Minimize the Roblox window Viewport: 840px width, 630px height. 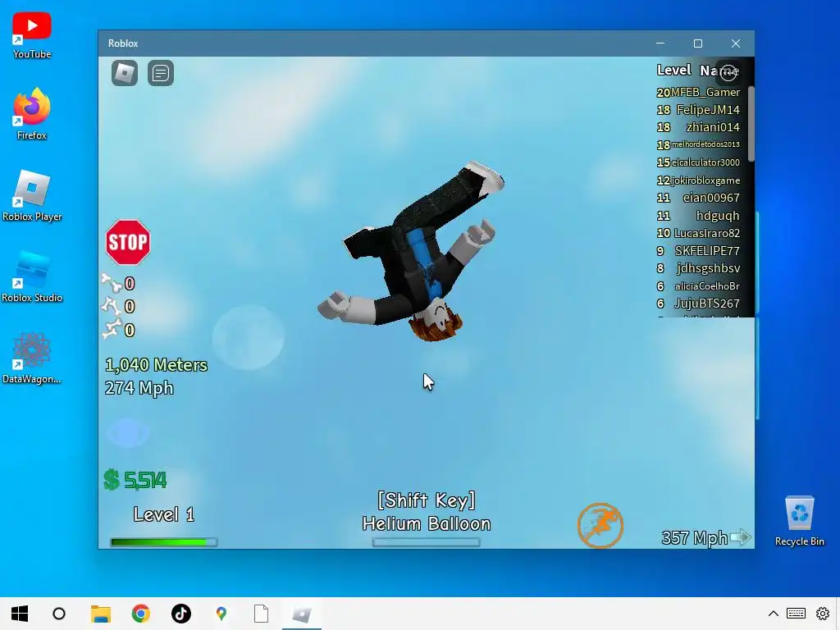click(x=660, y=43)
